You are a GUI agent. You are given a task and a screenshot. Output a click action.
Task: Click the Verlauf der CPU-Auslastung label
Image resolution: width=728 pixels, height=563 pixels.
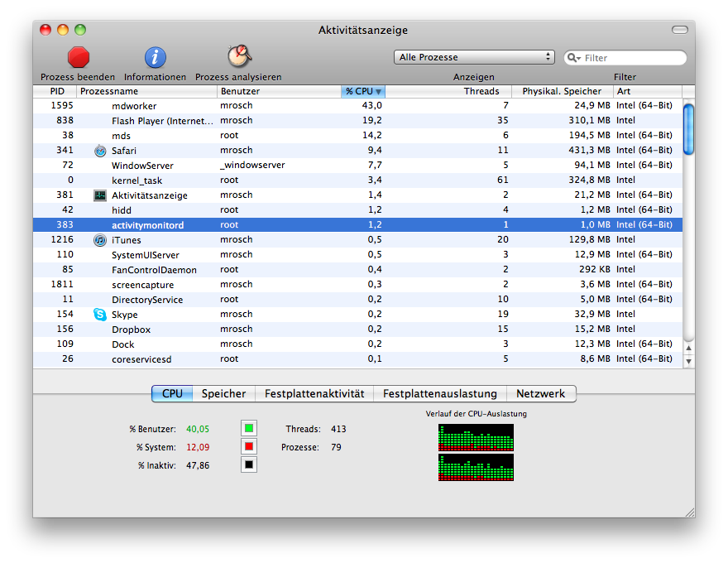(476, 413)
